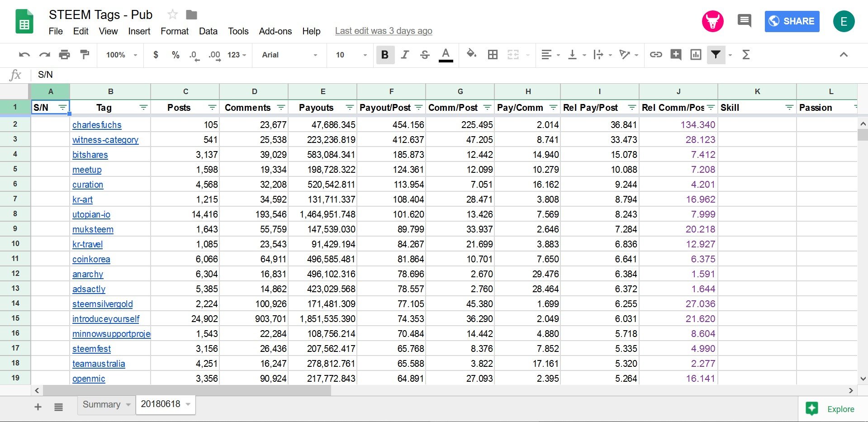Select the Paint format roller icon
868x422 pixels.
pyautogui.click(x=85, y=55)
